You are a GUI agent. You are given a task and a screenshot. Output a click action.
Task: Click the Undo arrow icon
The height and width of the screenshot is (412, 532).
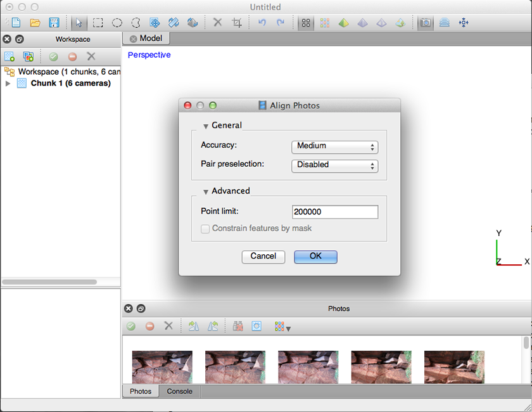pos(262,23)
